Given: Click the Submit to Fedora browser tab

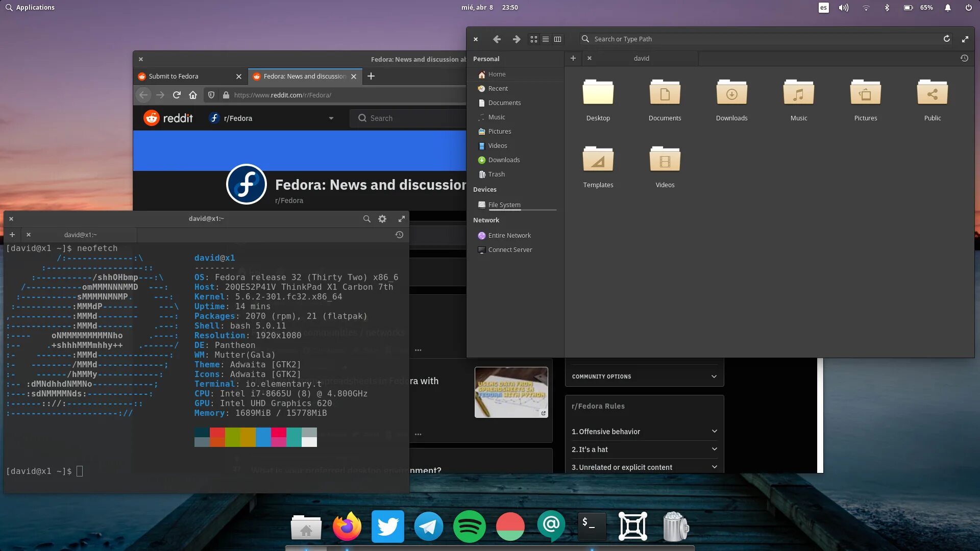Looking at the screenshot, I should tap(187, 76).
